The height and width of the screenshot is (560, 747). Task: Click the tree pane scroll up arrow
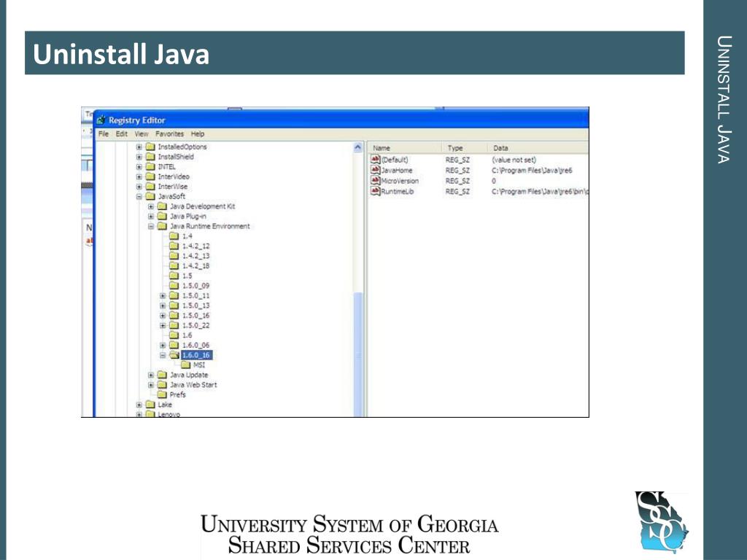click(x=358, y=147)
